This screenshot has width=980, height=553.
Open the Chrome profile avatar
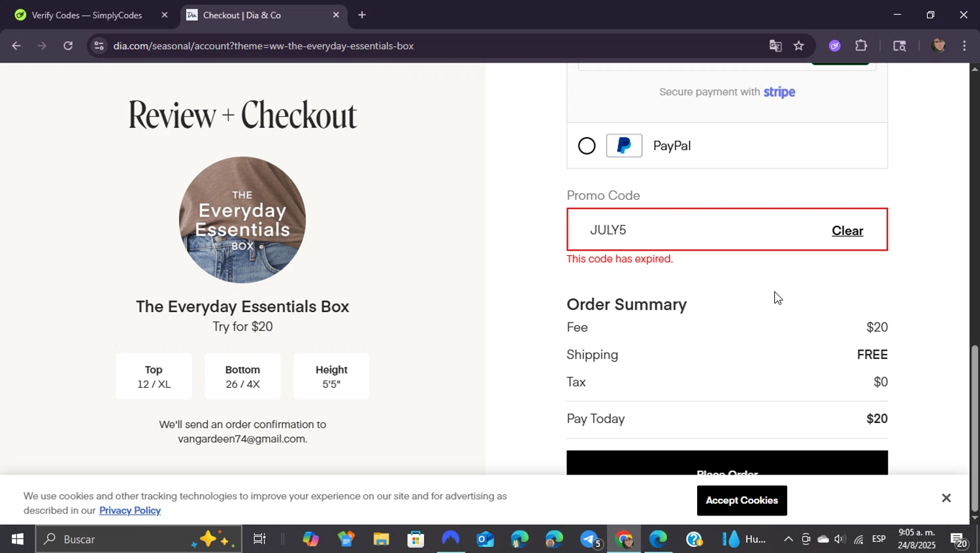pyautogui.click(x=939, y=46)
